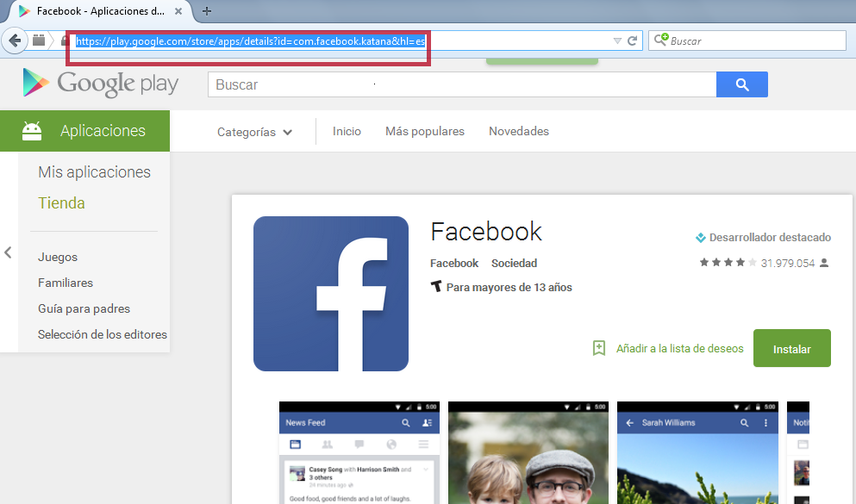This screenshot has height=504, width=856.
Task: Open the bookmarks folder icon in toolbar
Action: (x=39, y=40)
